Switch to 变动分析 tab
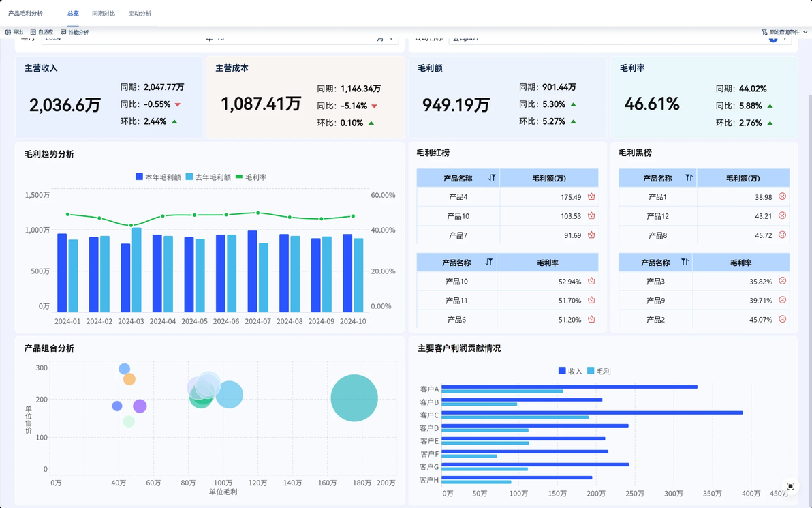Viewport: 812px width, 508px height. pyautogui.click(x=140, y=13)
